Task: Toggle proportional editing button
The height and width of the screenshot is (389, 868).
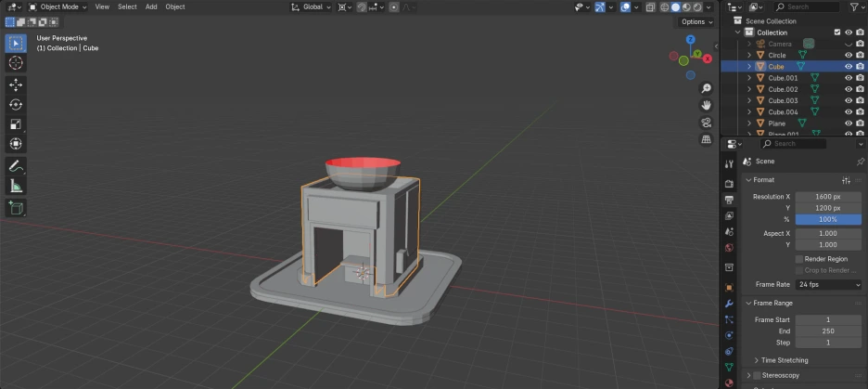Action: [x=393, y=7]
